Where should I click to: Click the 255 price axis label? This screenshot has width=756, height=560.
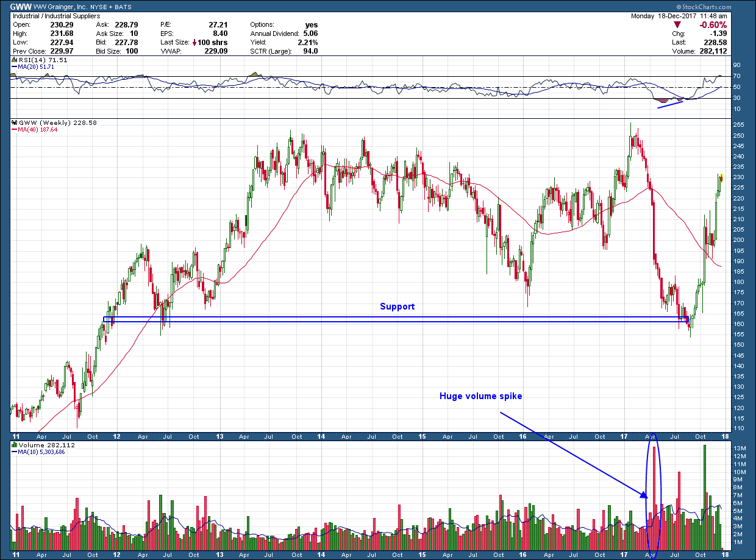tap(738, 124)
